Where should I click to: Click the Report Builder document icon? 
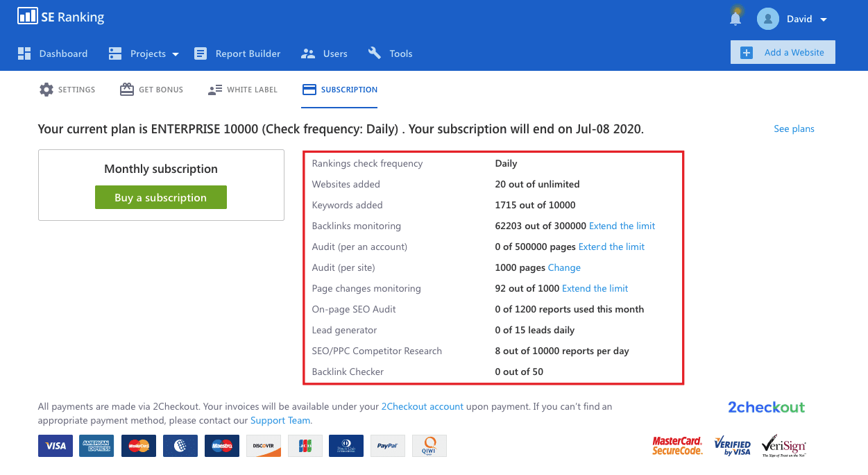coord(201,53)
